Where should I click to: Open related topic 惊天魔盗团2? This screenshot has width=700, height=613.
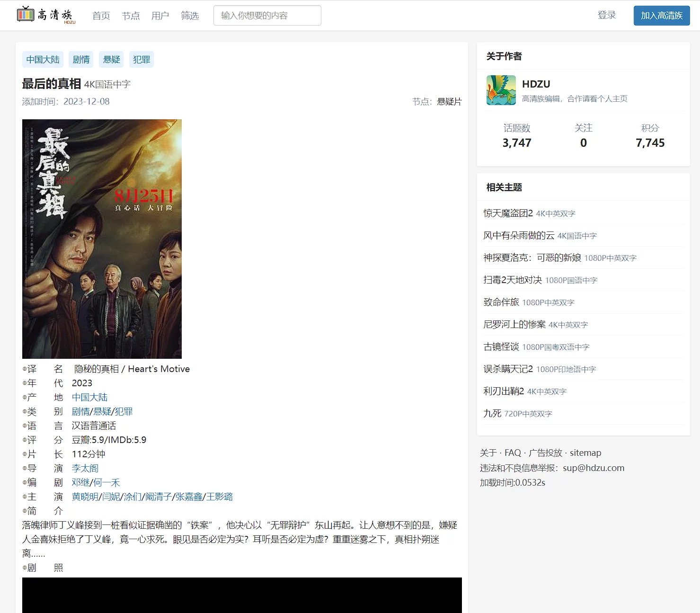508,213
